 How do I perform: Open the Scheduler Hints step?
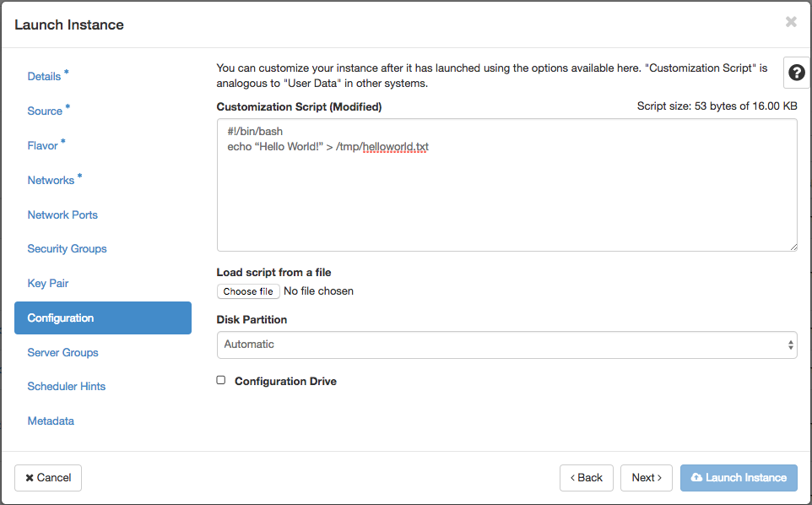pyautogui.click(x=66, y=386)
